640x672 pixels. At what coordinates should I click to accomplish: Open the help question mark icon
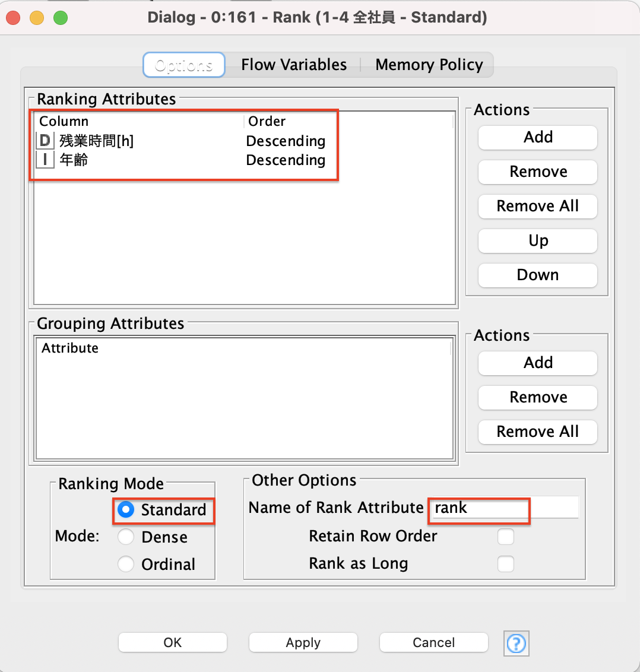point(516,644)
